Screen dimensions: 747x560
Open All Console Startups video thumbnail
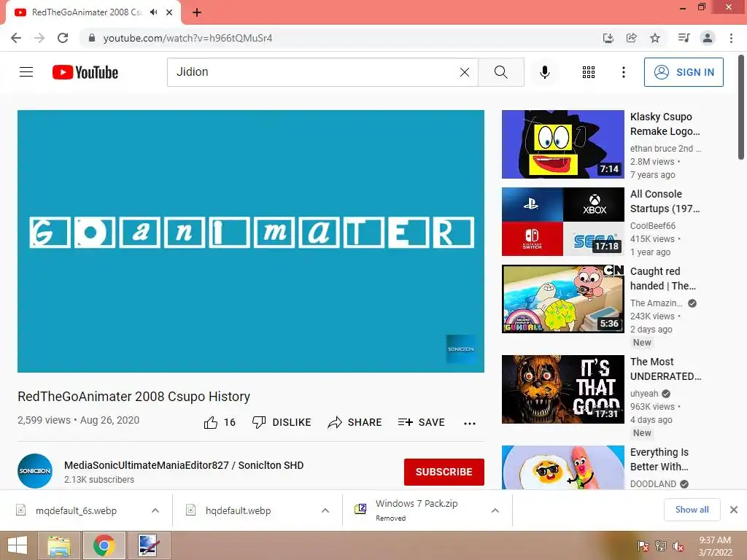coord(562,222)
